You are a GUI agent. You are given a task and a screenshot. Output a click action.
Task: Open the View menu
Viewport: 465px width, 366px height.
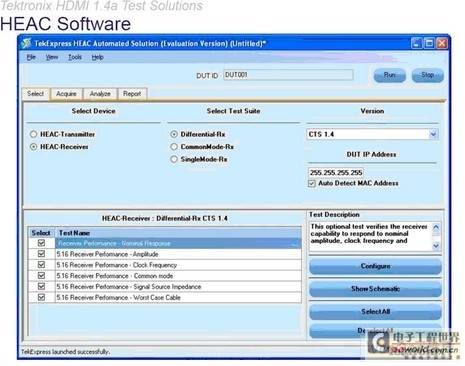click(x=52, y=57)
